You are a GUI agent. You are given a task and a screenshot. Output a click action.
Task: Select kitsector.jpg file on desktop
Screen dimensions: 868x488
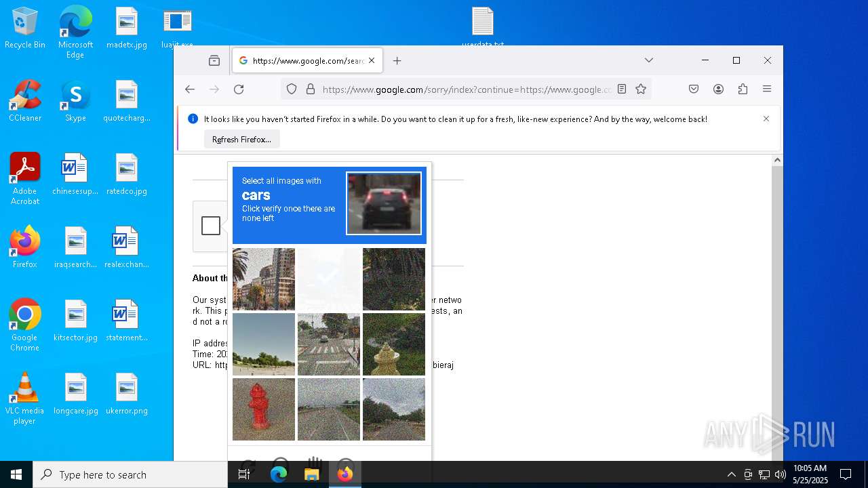[75, 321]
